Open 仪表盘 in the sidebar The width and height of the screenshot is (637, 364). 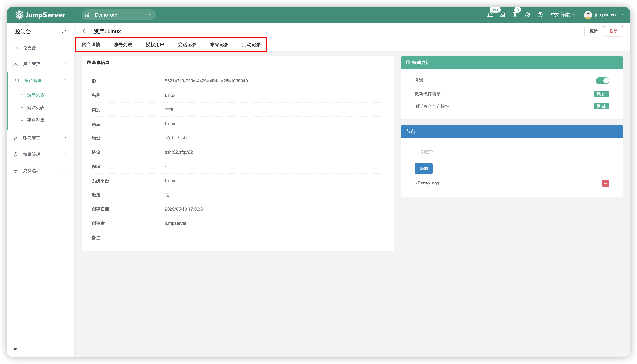point(30,48)
